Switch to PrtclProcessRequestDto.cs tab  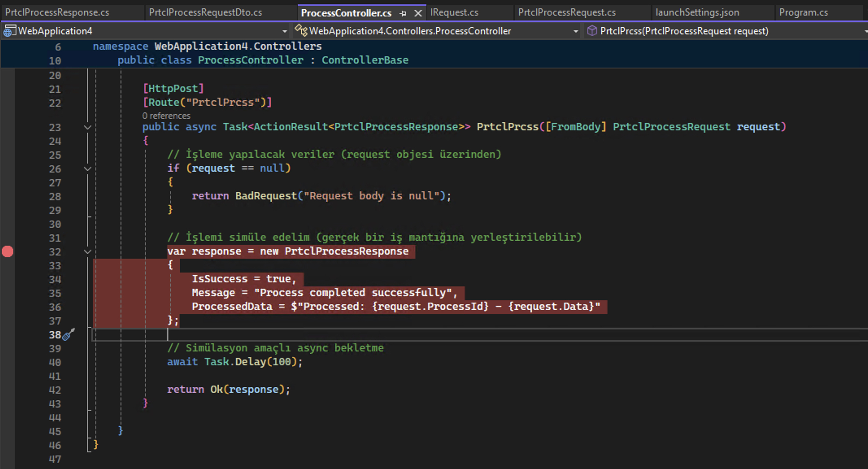click(205, 13)
